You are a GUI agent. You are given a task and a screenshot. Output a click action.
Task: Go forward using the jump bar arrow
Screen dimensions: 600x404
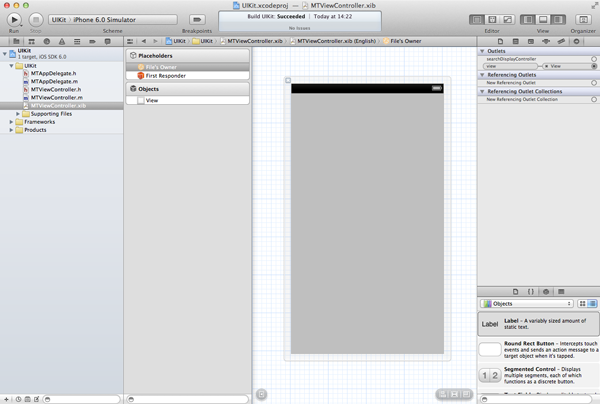[x=155, y=41]
